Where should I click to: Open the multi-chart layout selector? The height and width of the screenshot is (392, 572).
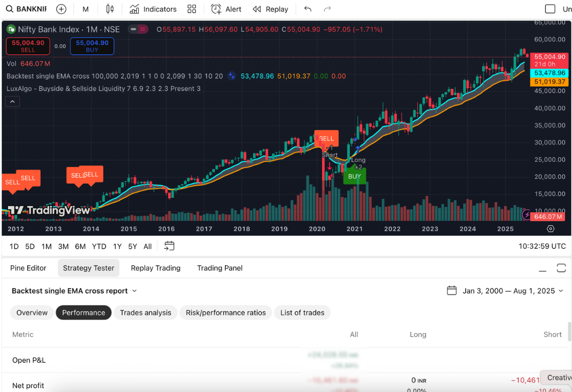click(x=192, y=9)
